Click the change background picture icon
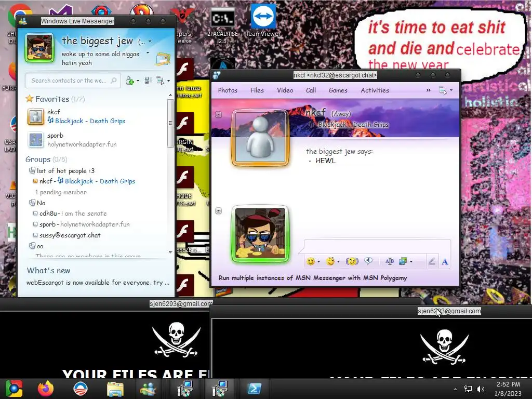 pyautogui.click(x=403, y=261)
